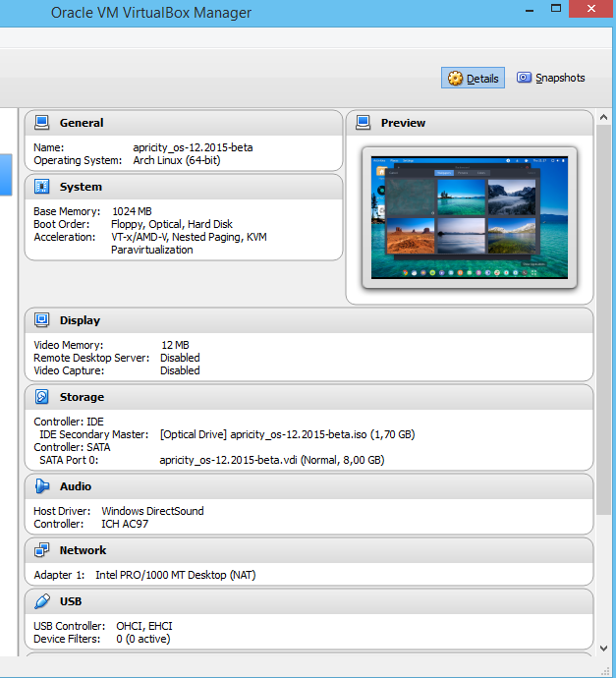The image size is (616, 678).
Task: Click the SATA Port 0 label
Action: [x=69, y=460]
